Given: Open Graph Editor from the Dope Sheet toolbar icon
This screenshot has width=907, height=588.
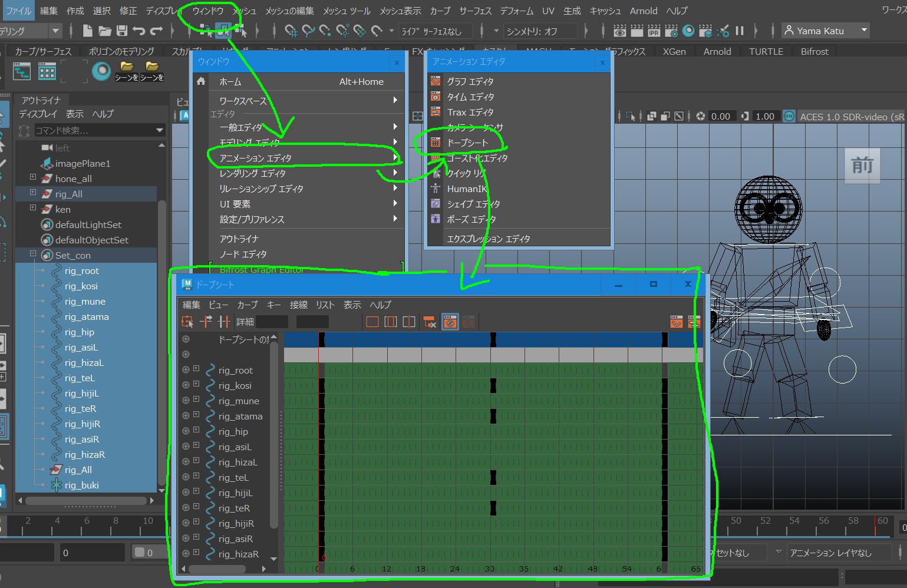Looking at the screenshot, I should (x=677, y=322).
